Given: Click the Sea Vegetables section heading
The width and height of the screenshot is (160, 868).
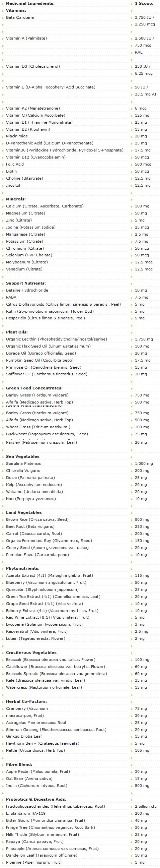Looking at the screenshot, I should [x=22, y=456].
